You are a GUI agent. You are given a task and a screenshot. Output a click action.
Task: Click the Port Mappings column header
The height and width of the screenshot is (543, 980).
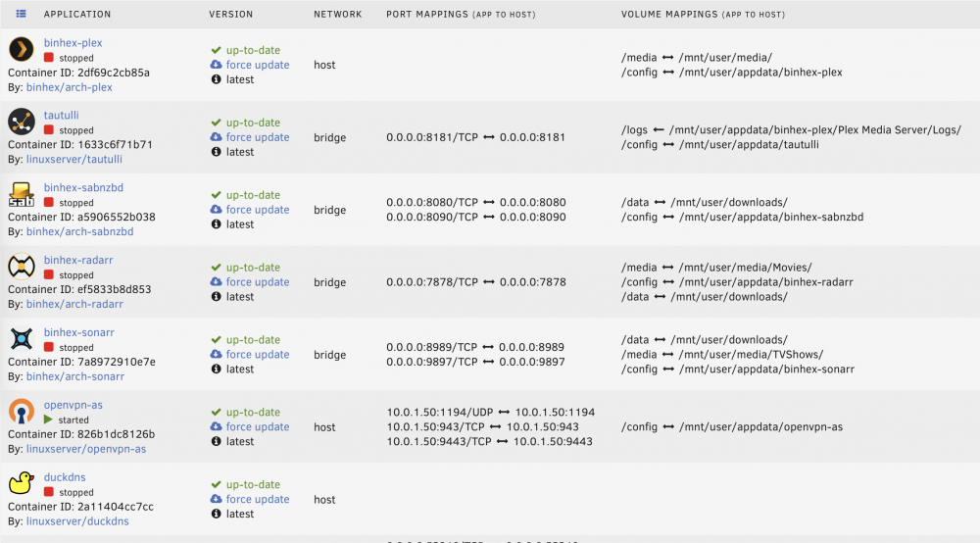(x=461, y=14)
